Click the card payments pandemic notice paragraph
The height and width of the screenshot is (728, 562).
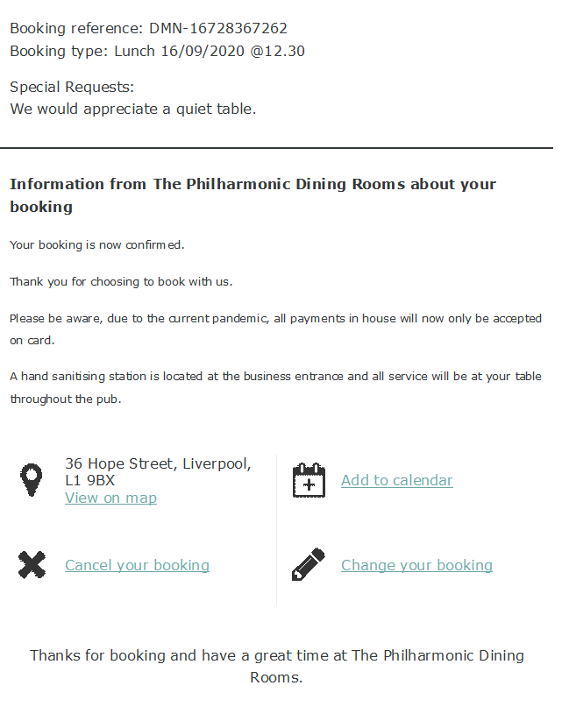pos(275,329)
